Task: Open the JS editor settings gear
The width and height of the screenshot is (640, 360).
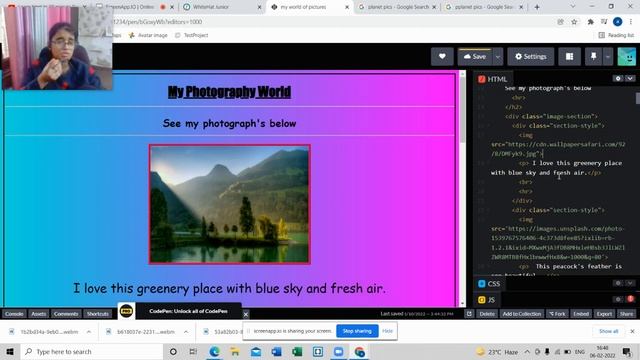Action: click(618, 299)
